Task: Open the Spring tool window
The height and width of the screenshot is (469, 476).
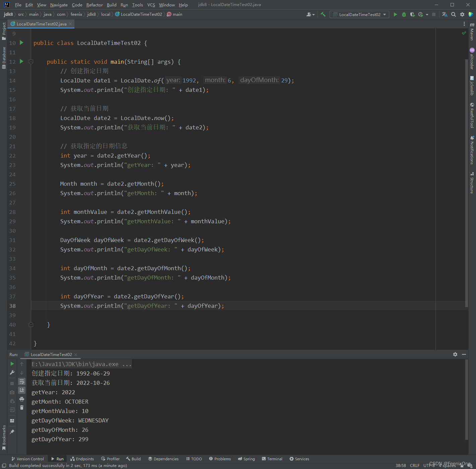Action: pos(246,459)
